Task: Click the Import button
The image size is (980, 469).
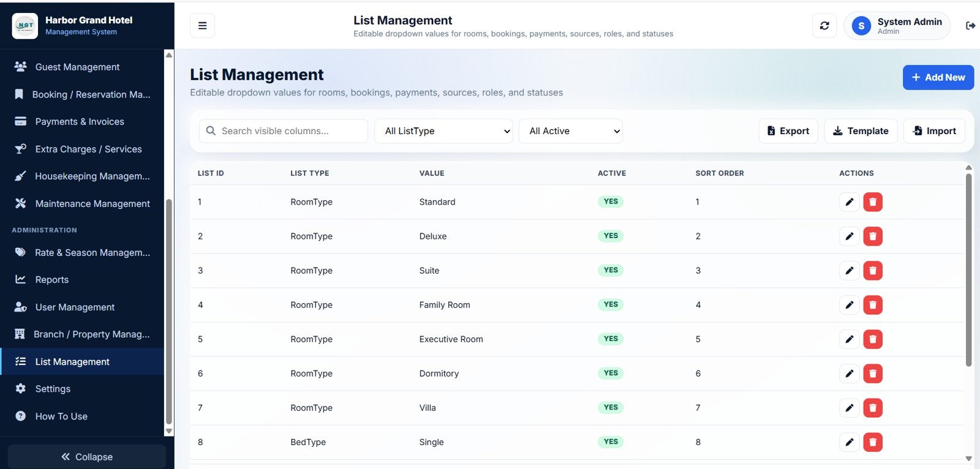Action: (x=934, y=131)
